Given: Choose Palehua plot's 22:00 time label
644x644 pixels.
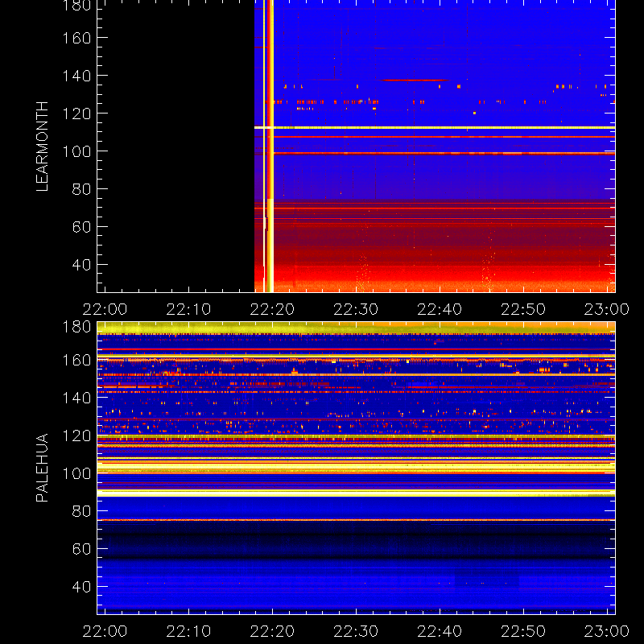Looking at the screenshot, I should (105, 631).
